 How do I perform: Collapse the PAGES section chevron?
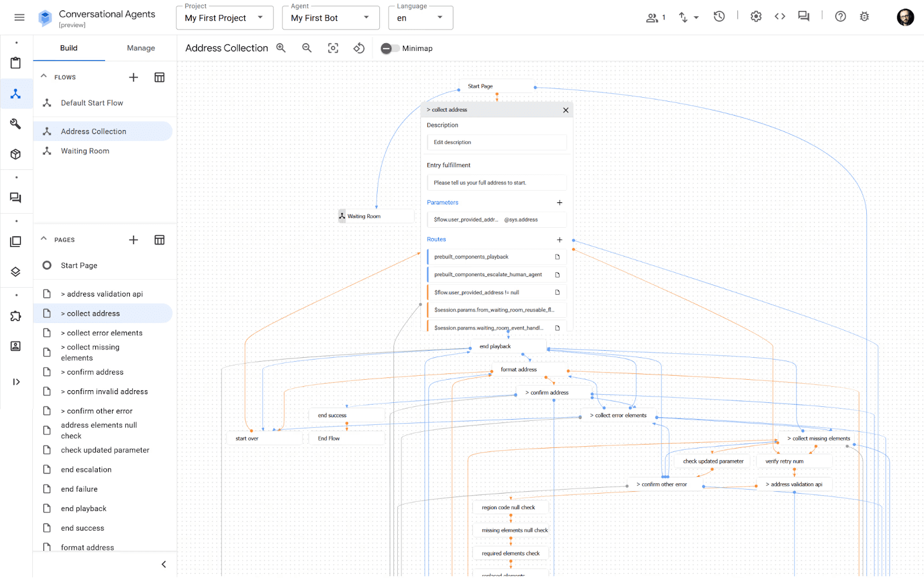coord(44,239)
